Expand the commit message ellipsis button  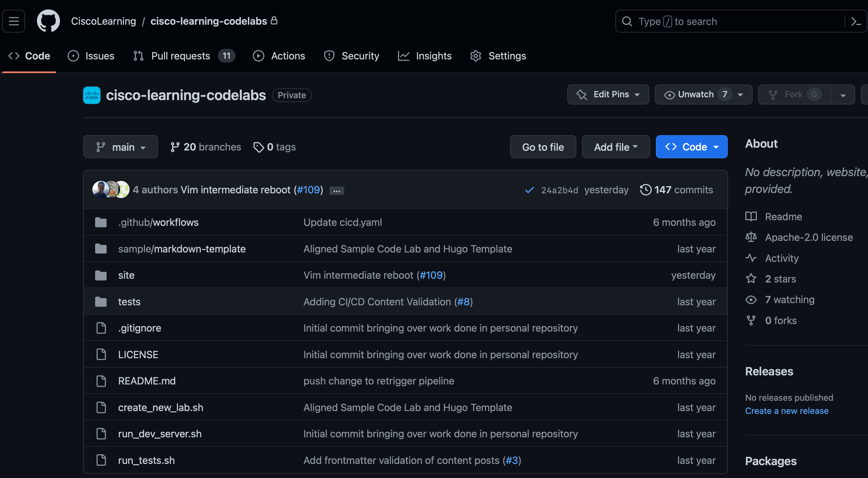tap(337, 191)
